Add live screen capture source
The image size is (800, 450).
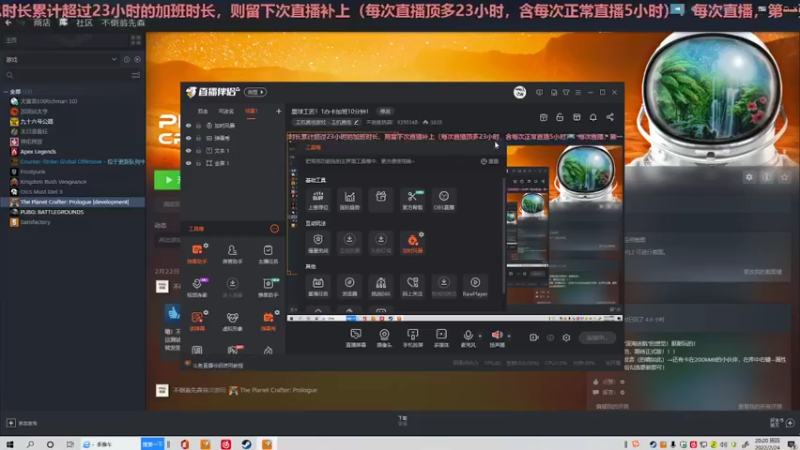[x=356, y=338]
